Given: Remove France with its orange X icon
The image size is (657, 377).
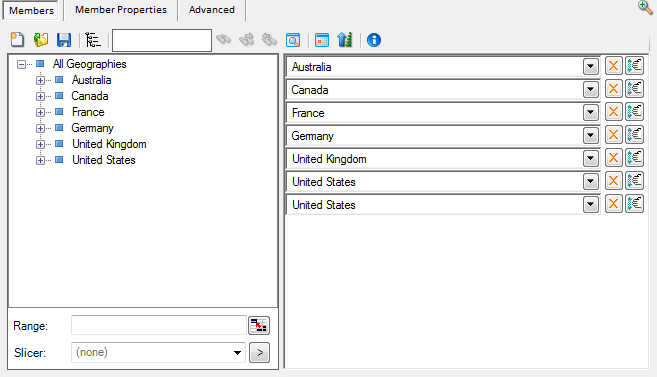Looking at the screenshot, I should click(x=613, y=112).
